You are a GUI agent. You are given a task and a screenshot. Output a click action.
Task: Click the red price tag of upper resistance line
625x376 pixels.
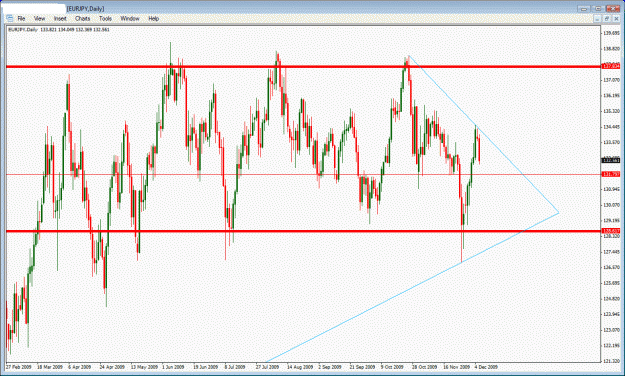(x=611, y=66)
